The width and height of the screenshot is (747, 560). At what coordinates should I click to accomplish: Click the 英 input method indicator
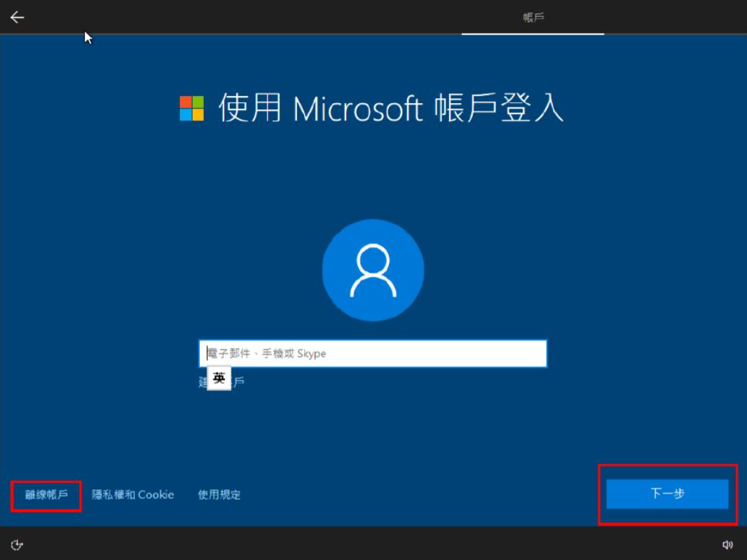(x=219, y=378)
